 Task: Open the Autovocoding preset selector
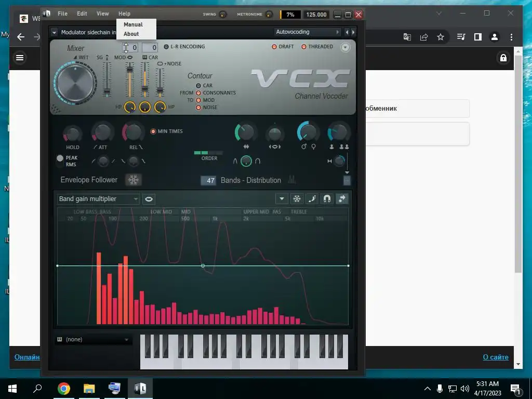coord(307,32)
